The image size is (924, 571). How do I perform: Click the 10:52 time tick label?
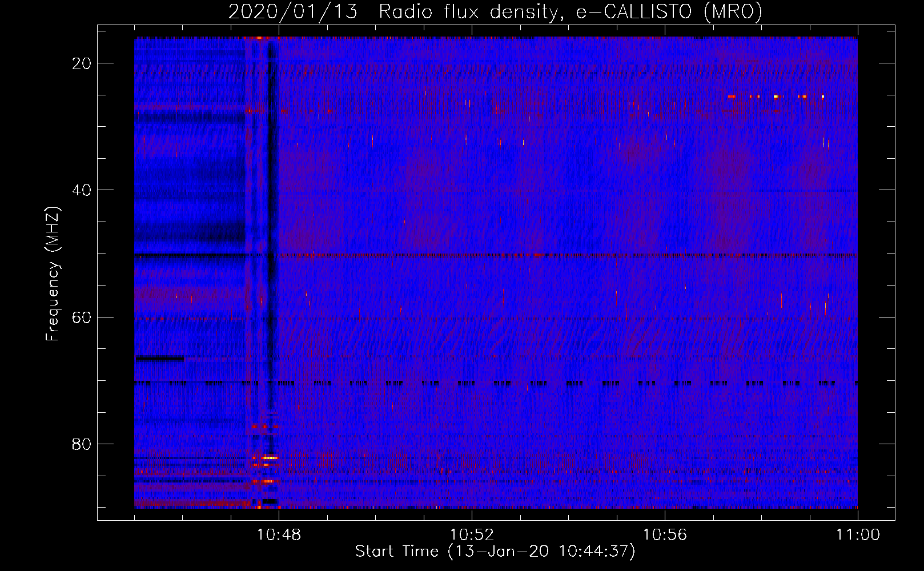472,535
